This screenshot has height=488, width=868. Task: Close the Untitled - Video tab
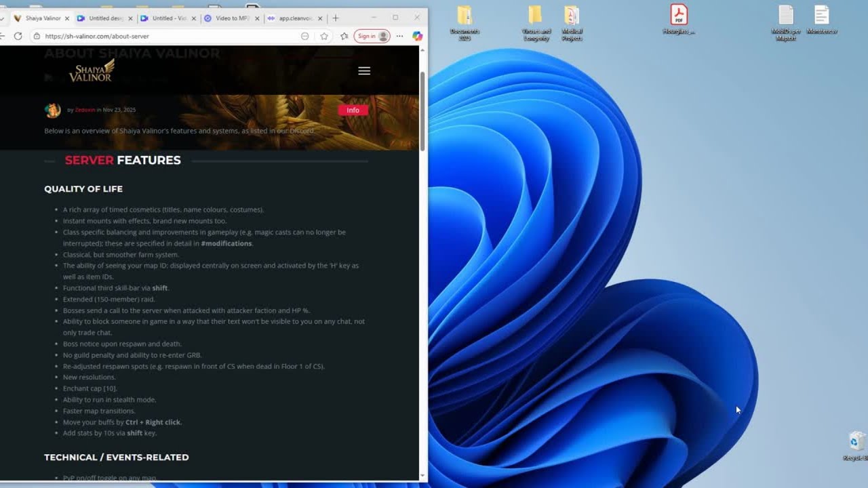click(x=194, y=18)
